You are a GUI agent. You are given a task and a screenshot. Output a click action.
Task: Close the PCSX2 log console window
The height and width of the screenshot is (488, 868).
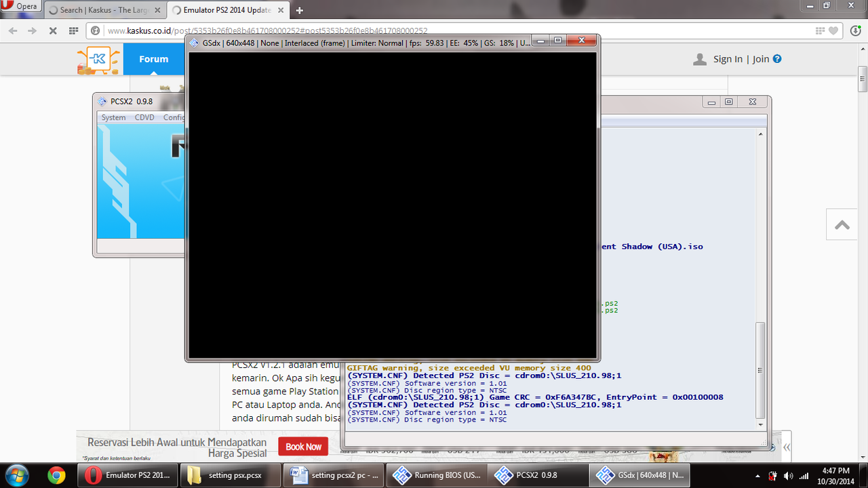pyautogui.click(x=753, y=102)
